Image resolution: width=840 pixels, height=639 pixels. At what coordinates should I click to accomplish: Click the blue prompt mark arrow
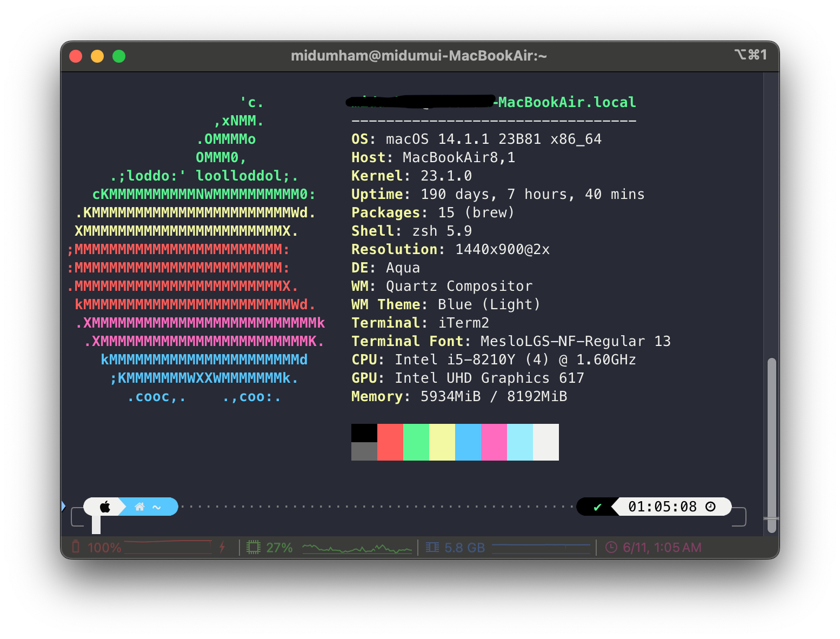pos(63,507)
